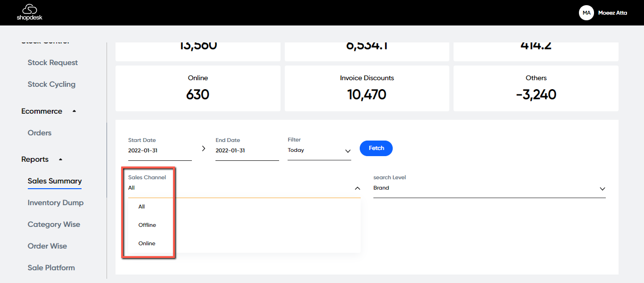
Task: Open Ecommerce Orders page
Action: tap(40, 133)
